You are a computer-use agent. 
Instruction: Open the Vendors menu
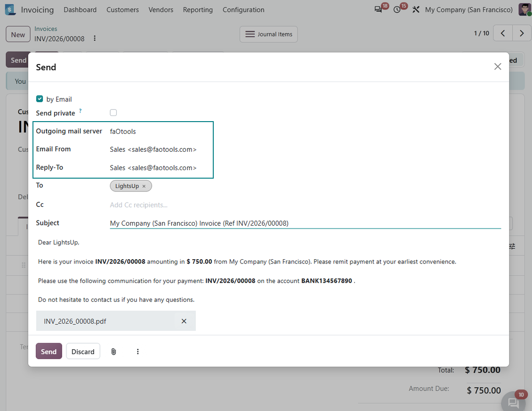click(x=161, y=10)
